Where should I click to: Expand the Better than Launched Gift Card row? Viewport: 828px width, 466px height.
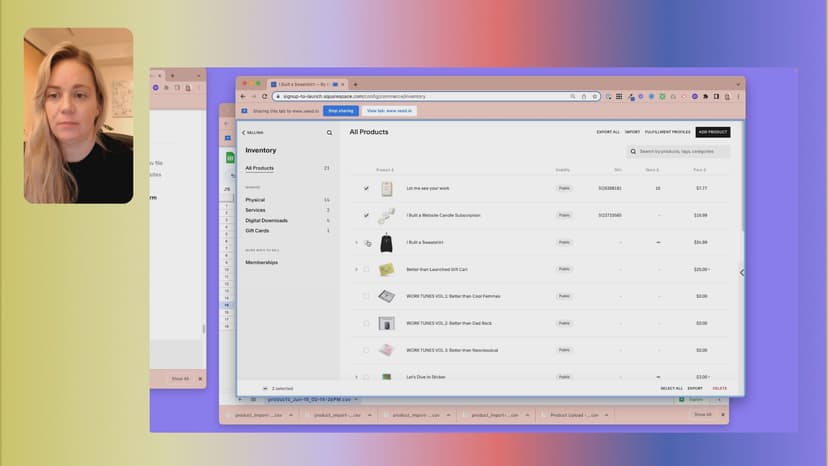coord(356,269)
